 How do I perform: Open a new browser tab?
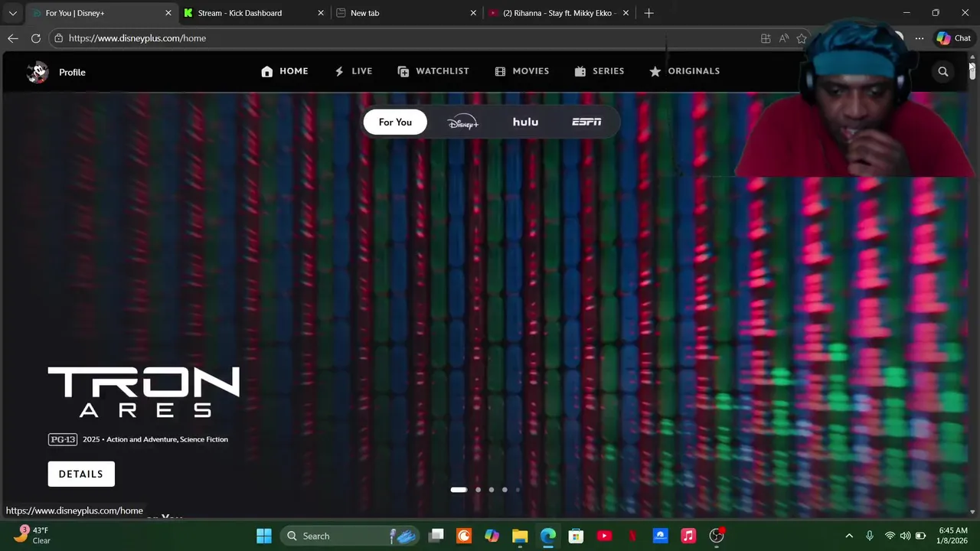click(648, 13)
